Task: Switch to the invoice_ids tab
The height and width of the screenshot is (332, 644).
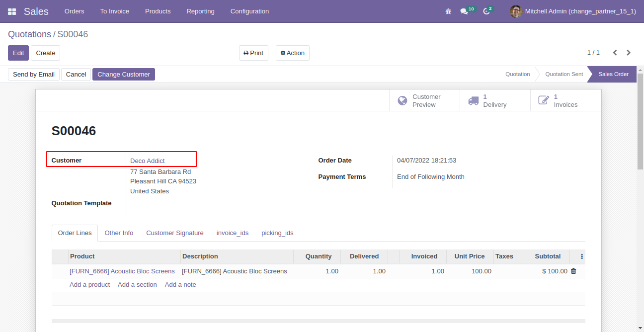Action: [x=233, y=233]
